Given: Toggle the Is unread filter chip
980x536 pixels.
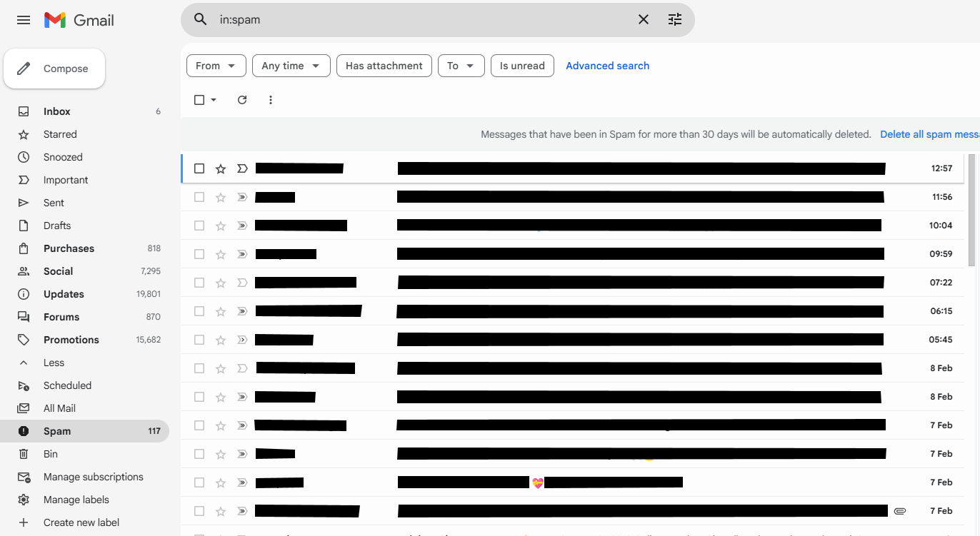Looking at the screenshot, I should (522, 66).
